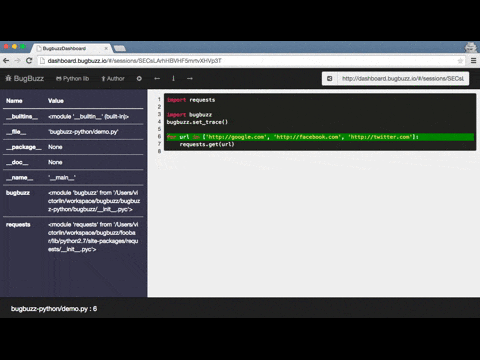Screen dimensions: 480x360
Task: Click the Value column header
Action: (x=56, y=101)
